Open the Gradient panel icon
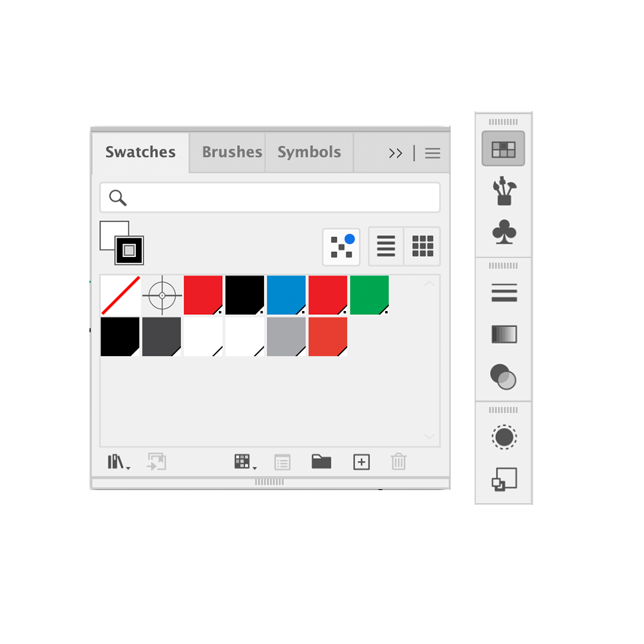This screenshot has height=644, width=644. coord(504,334)
